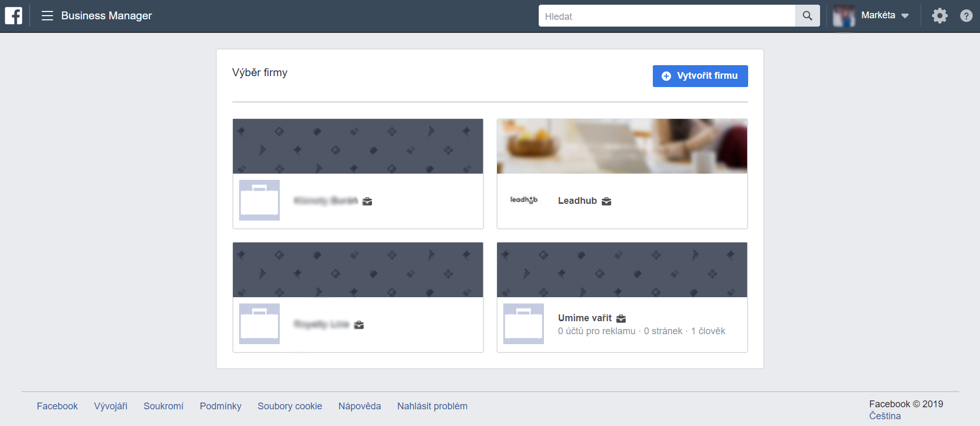Click the Leadhub logo thumbnail
The image size is (980, 426).
point(524,200)
